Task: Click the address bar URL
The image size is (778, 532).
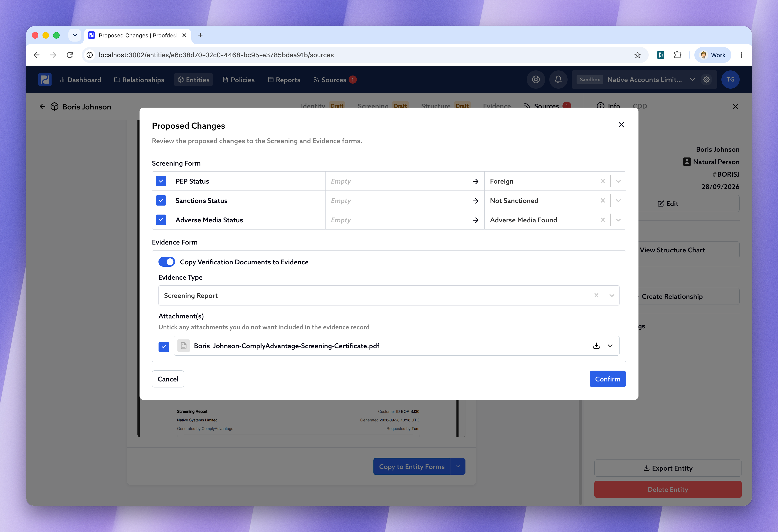Action: pos(216,55)
